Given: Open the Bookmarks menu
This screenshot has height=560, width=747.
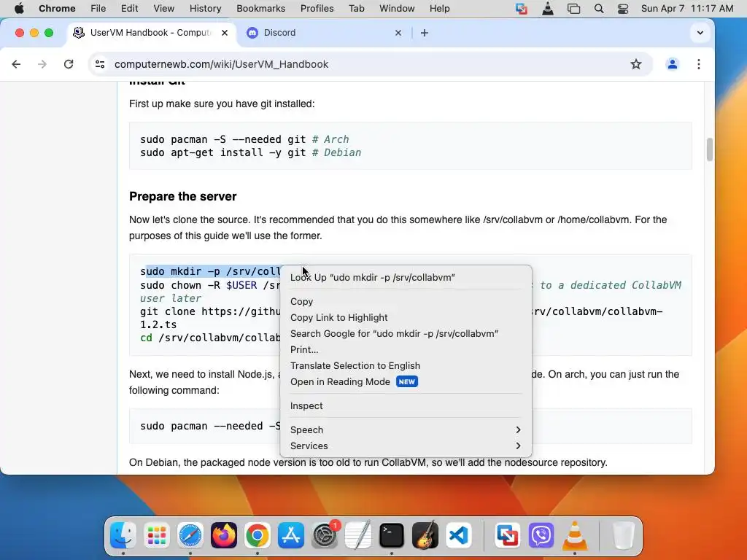Looking at the screenshot, I should coord(260,9).
